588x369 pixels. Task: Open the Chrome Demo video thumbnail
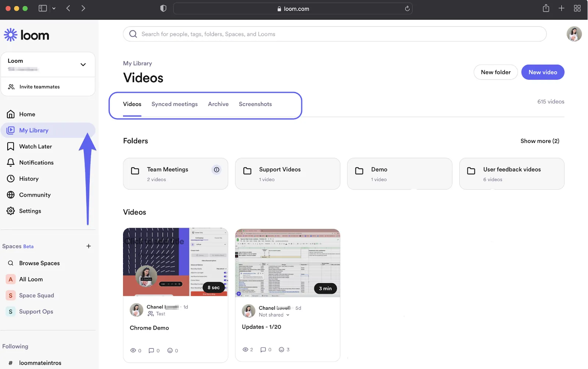pyautogui.click(x=175, y=262)
